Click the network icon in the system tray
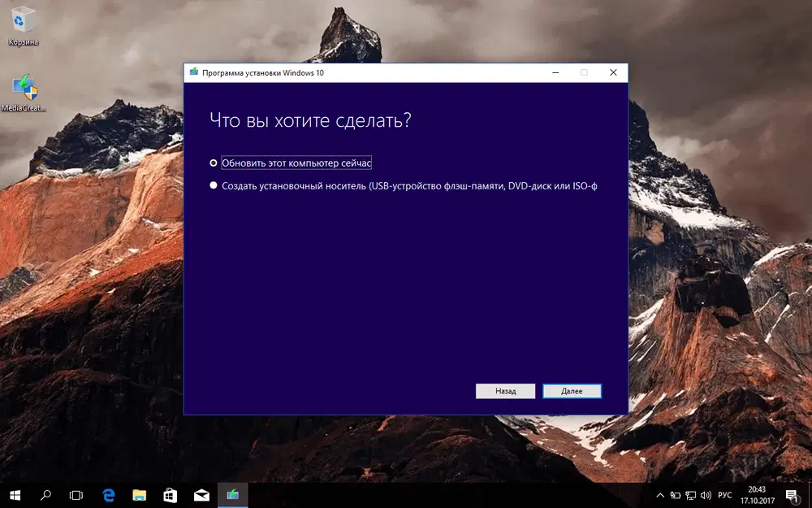 [690, 494]
